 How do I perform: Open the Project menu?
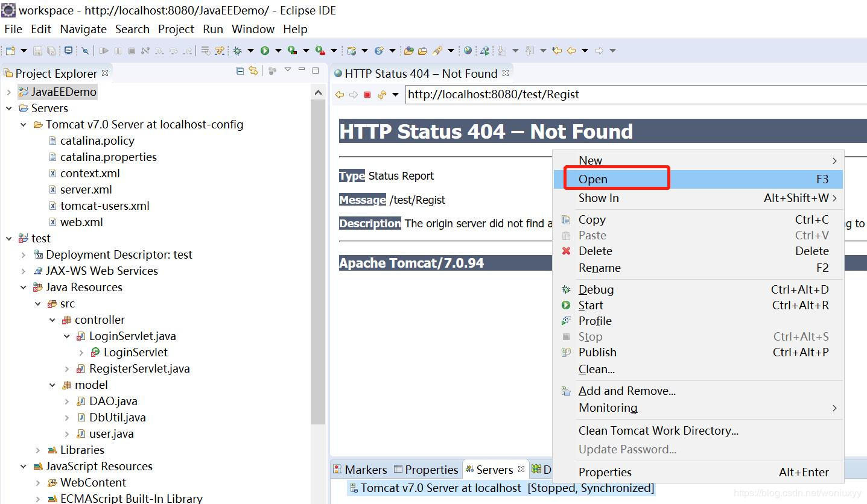pos(176,29)
